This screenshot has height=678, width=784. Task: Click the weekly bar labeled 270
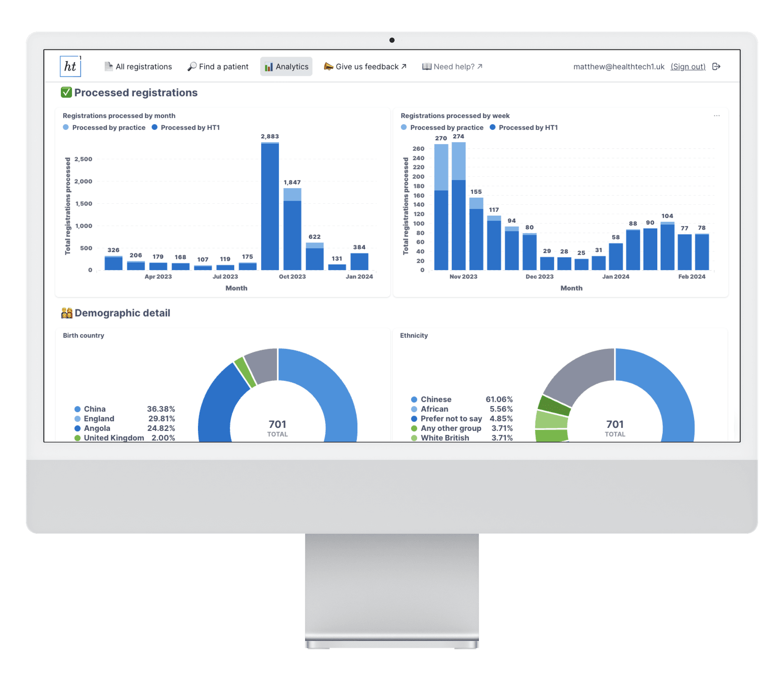click(x=441, y=207)
